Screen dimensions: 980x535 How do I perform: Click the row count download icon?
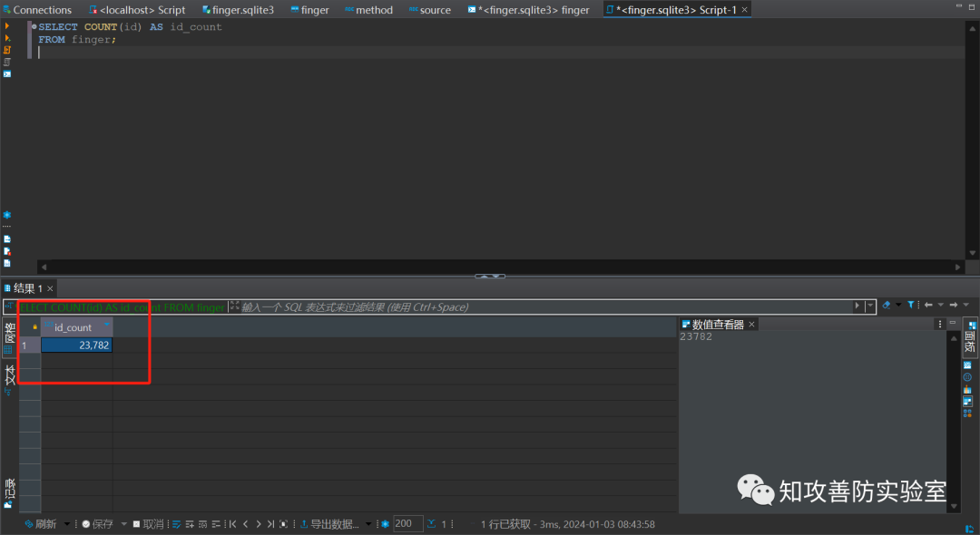coord(432,524)
